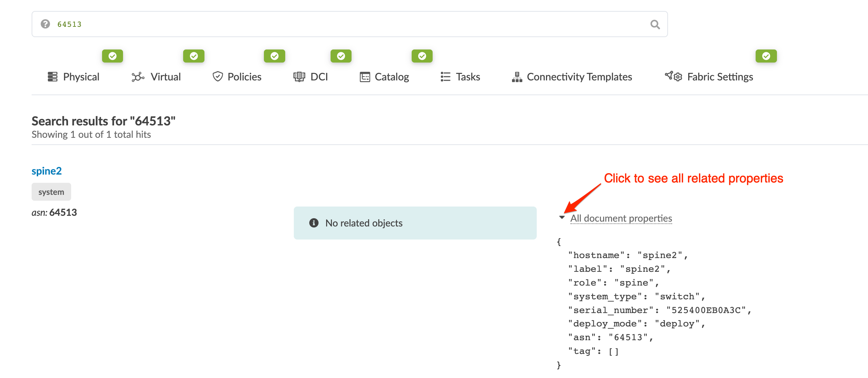Click inside the search input field

click(309, 24)
